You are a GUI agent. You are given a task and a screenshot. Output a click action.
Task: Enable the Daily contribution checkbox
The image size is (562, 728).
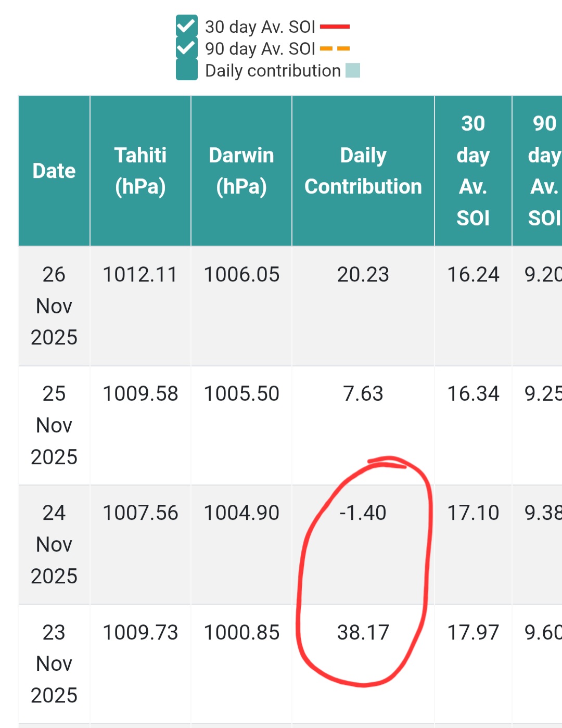(x=186, y=70)
